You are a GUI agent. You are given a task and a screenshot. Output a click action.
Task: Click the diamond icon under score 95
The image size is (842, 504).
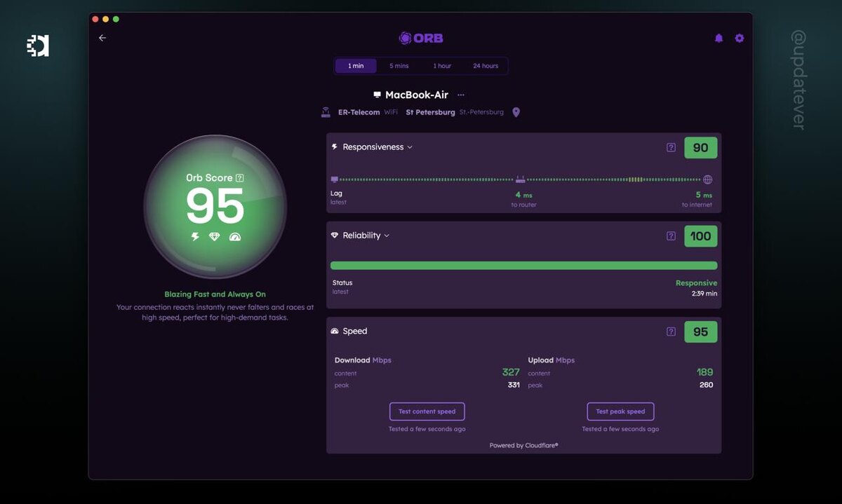(x=215, y=237)
